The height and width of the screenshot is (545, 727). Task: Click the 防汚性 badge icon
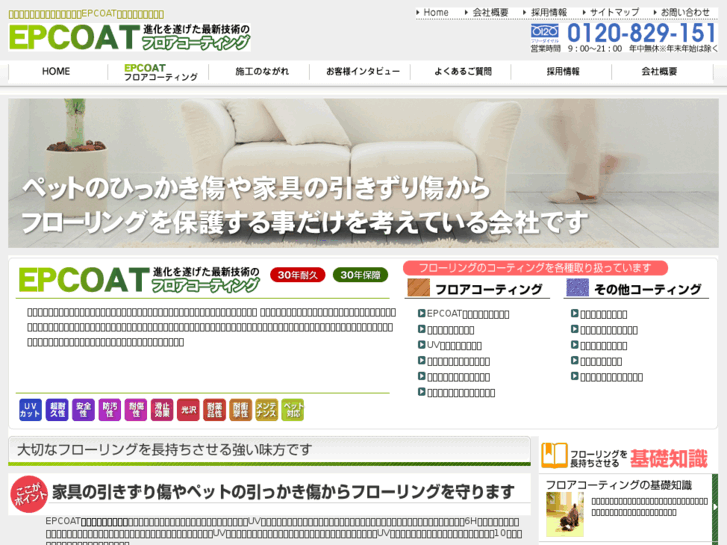coord(110,410)
